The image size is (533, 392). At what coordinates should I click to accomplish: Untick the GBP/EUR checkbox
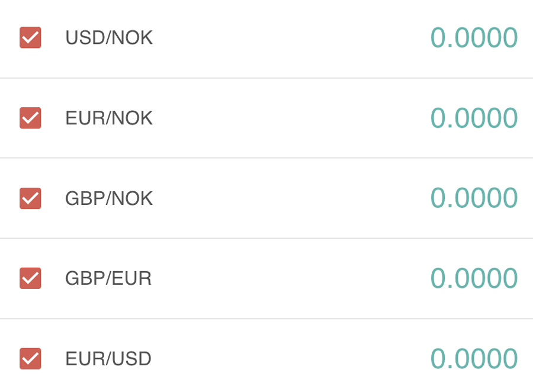tap(30, 278)
